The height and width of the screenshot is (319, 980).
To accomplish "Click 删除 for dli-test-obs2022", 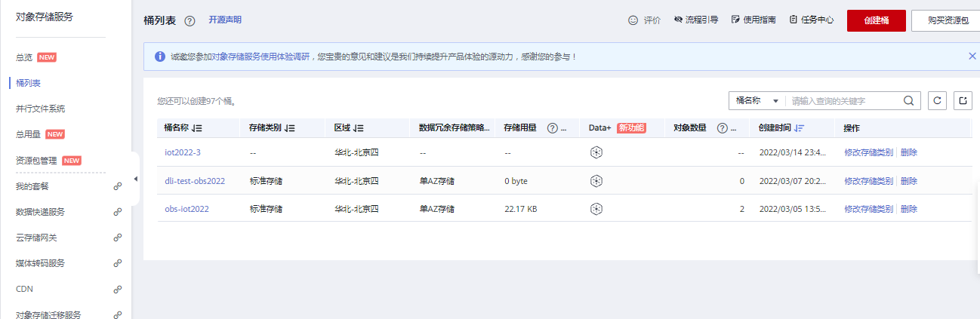I will [909, 181].
